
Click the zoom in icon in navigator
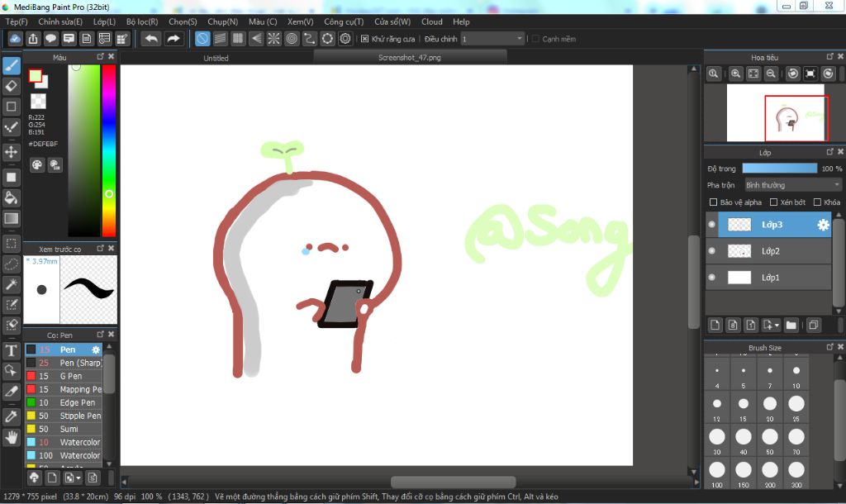tap(735, 74)
